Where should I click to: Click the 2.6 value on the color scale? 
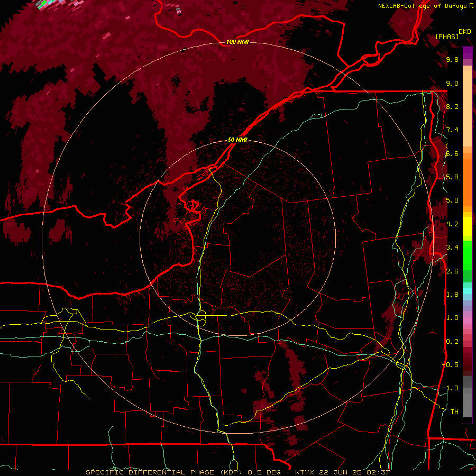pos(452,271)
